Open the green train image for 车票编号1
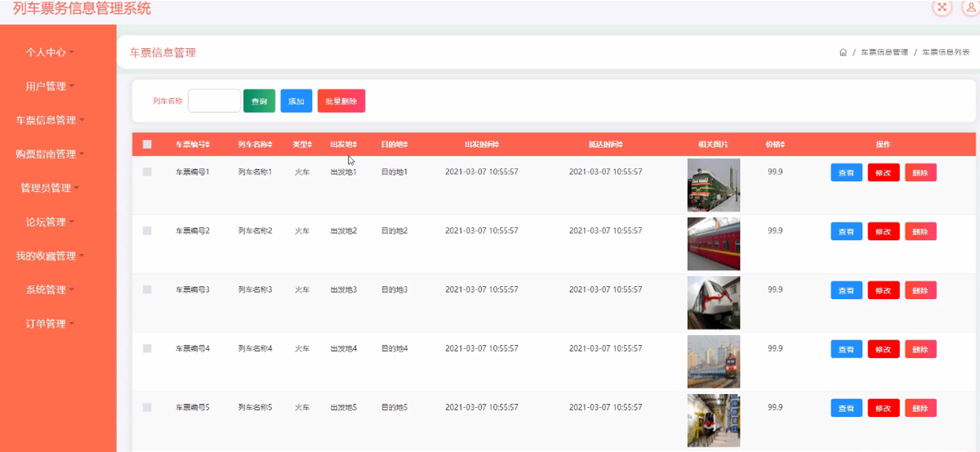The height and width of the screenshot is (452, 980). click(x=714, y=185)
